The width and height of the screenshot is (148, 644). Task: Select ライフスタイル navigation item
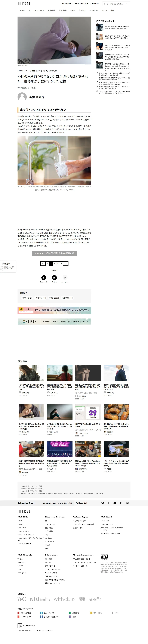click(x=39, y=10)
